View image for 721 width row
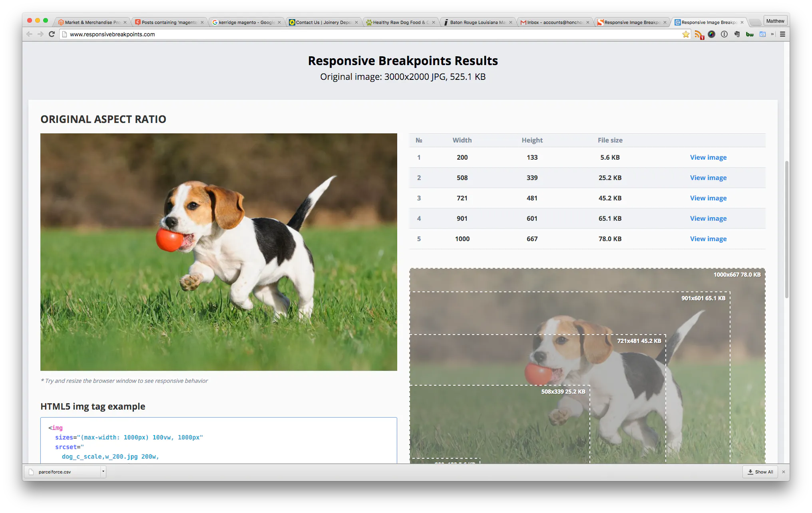Viewport: 812px width, 513px height. tap(708, 198)
